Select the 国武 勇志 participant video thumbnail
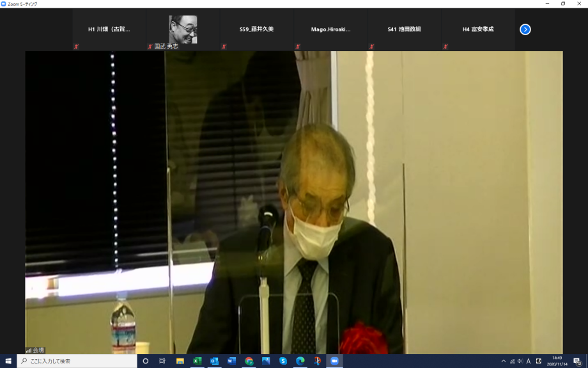The height and width of the screenshot is (368, 588). 183,29
